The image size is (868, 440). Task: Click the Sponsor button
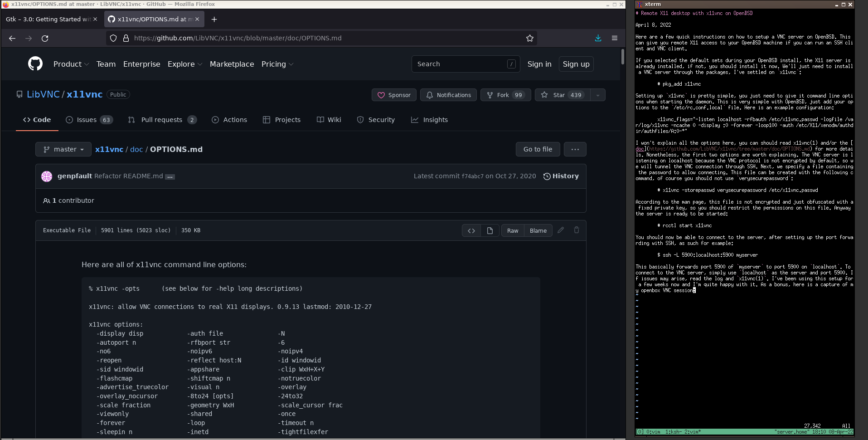tap(394, 95)
